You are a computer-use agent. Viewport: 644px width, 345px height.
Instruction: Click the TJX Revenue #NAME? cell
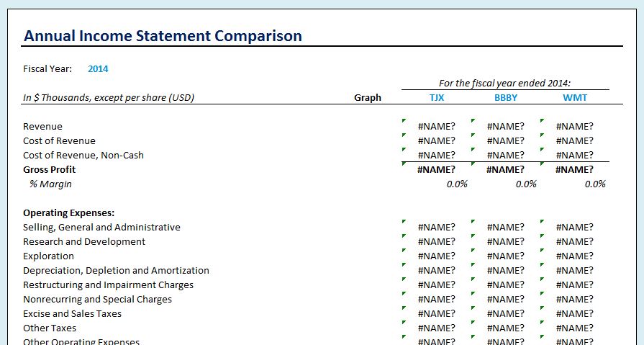(437, 126)
